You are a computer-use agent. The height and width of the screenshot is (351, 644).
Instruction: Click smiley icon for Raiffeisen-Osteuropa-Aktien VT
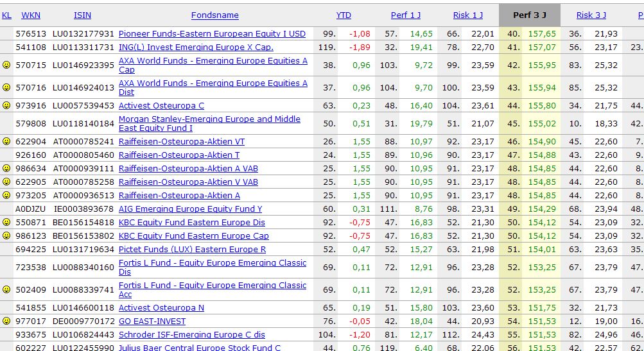click(x=6, y=141)
